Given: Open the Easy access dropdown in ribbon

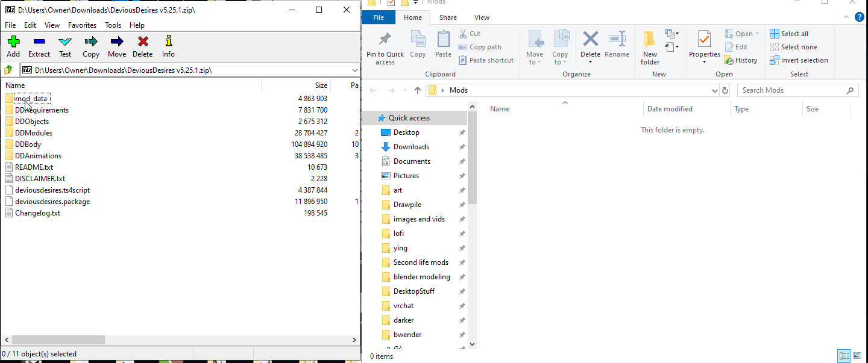Looking at the screenshot, I should coord(671,47).
